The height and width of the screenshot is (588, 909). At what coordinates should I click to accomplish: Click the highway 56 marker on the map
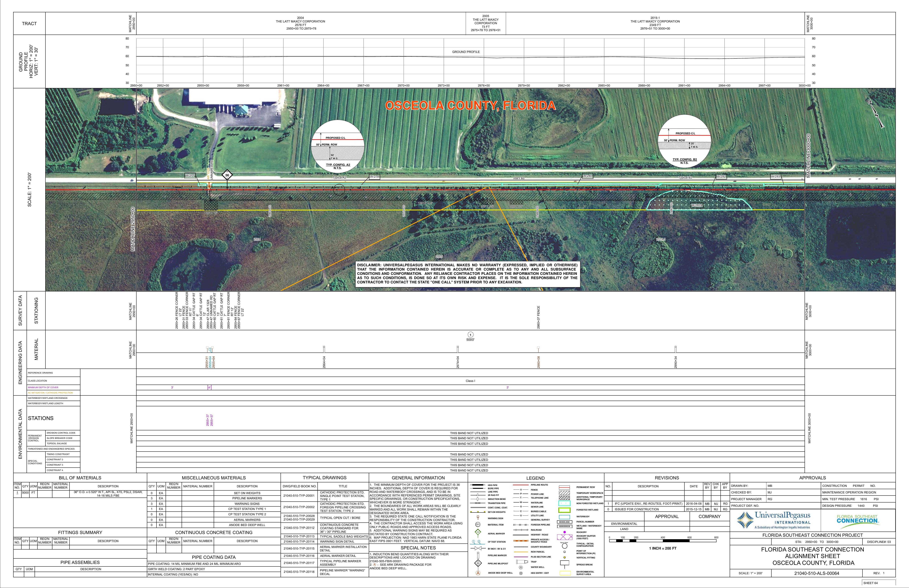click(x=227, y=175)
